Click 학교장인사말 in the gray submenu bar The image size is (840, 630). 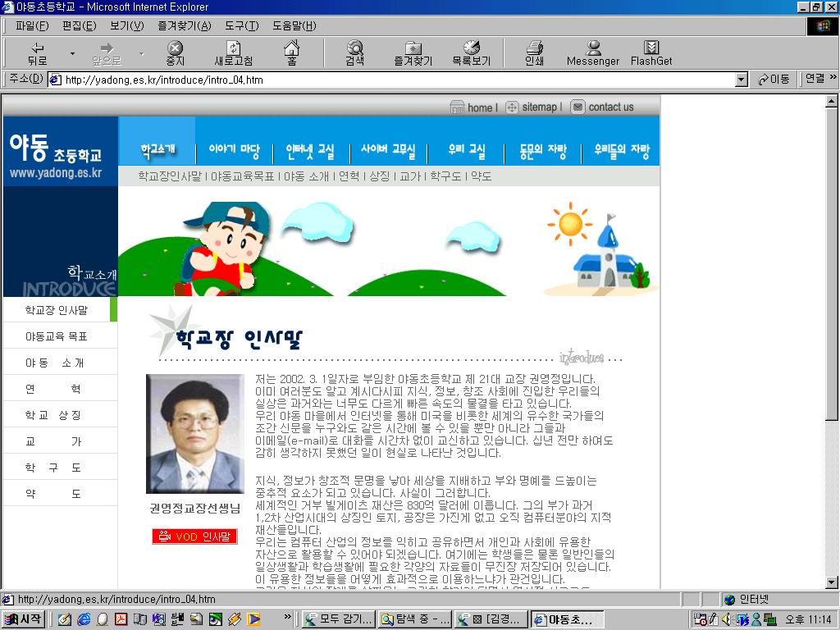point(170,176)
